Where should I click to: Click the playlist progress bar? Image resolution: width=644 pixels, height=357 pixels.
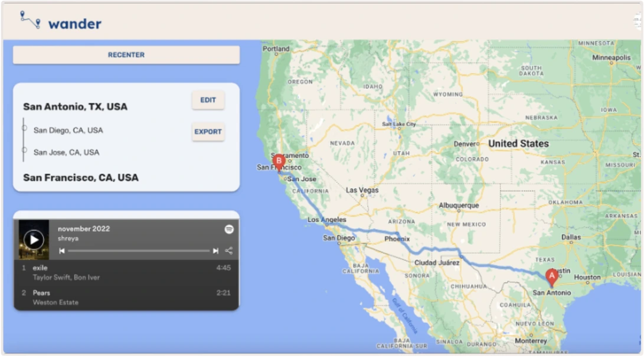(x=139, y=251)
